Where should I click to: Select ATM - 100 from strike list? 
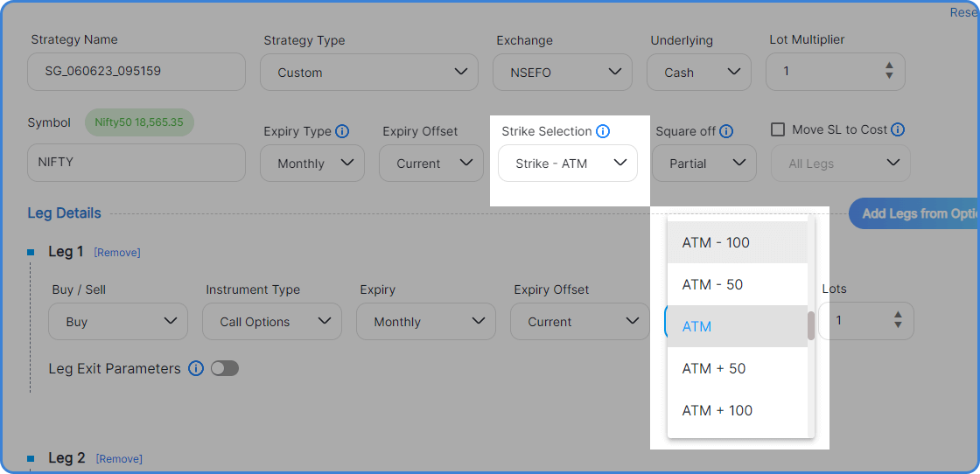(738, 242)
